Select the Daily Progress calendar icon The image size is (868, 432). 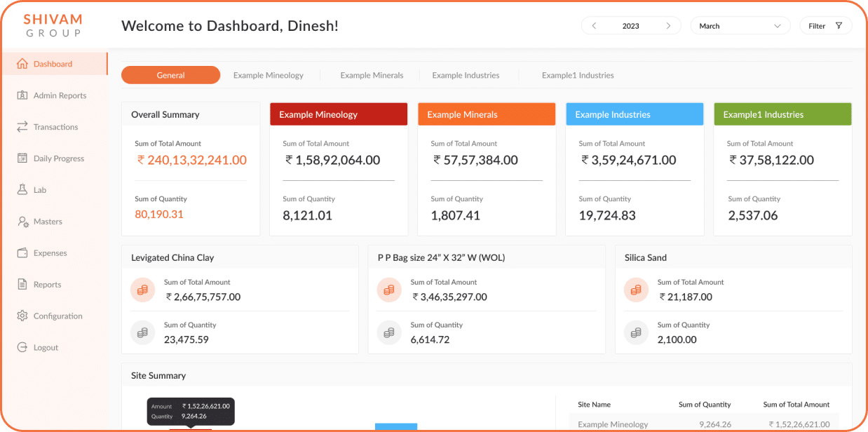(x=22, y=158)
